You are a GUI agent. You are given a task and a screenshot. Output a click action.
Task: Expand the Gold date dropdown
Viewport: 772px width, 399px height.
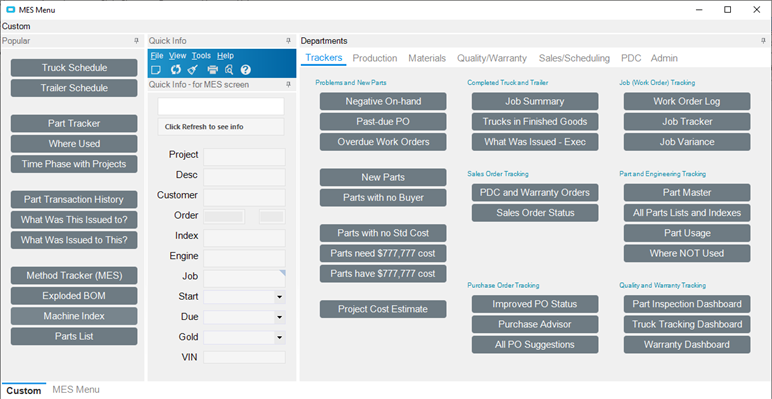click(x=280, y=337)
